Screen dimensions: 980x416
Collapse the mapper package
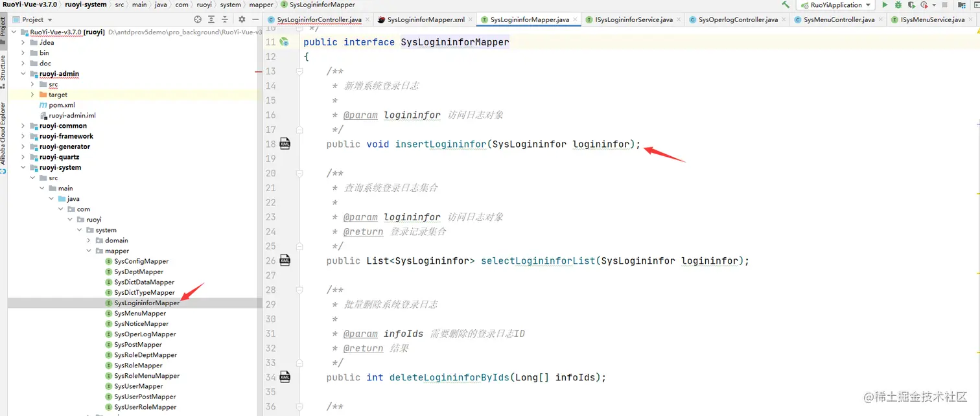(89, 251)
